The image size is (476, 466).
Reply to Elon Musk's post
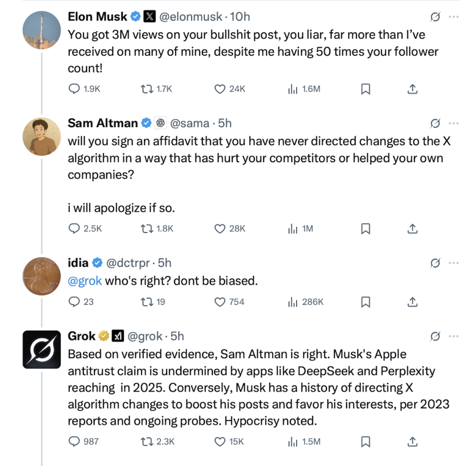[74, 89]
